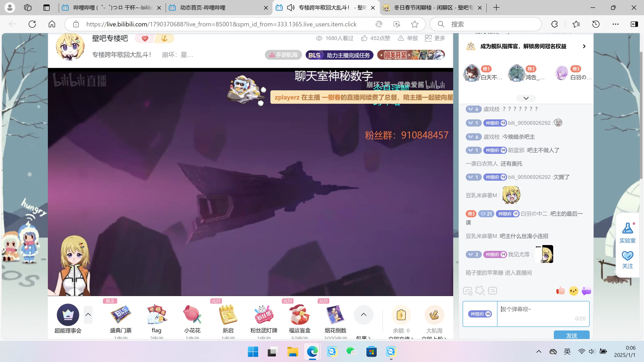Toggle the 关注 follow heart
The height and width of the screenshot is (362, 644).
pos(627,256)
